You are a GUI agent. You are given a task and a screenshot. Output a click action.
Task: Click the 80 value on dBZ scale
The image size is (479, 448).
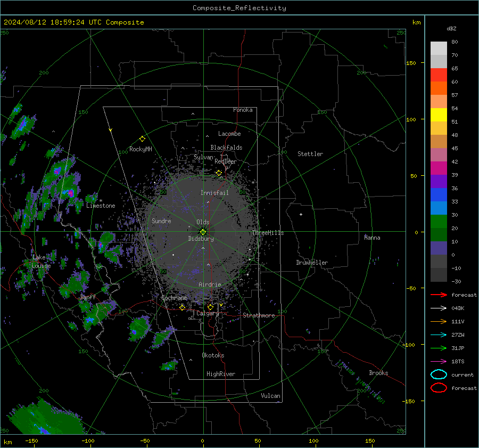[455, 42]
